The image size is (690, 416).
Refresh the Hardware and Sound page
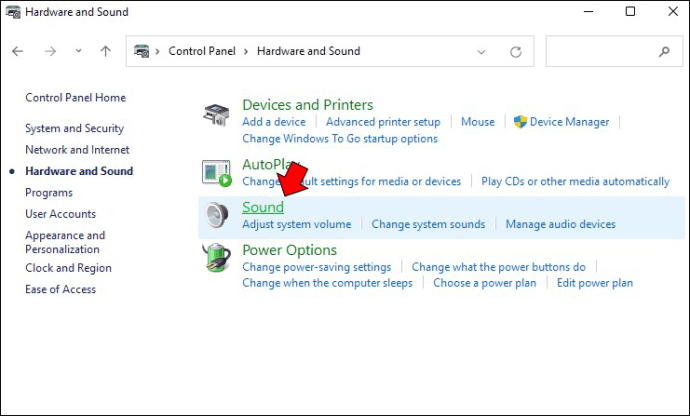[516, 52]
